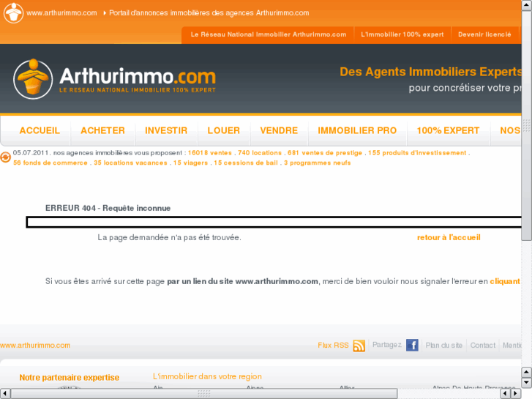Click the small Arthurimmo logo icon in top bar
The width and height of the screenshot is (532, 399).
13,12
